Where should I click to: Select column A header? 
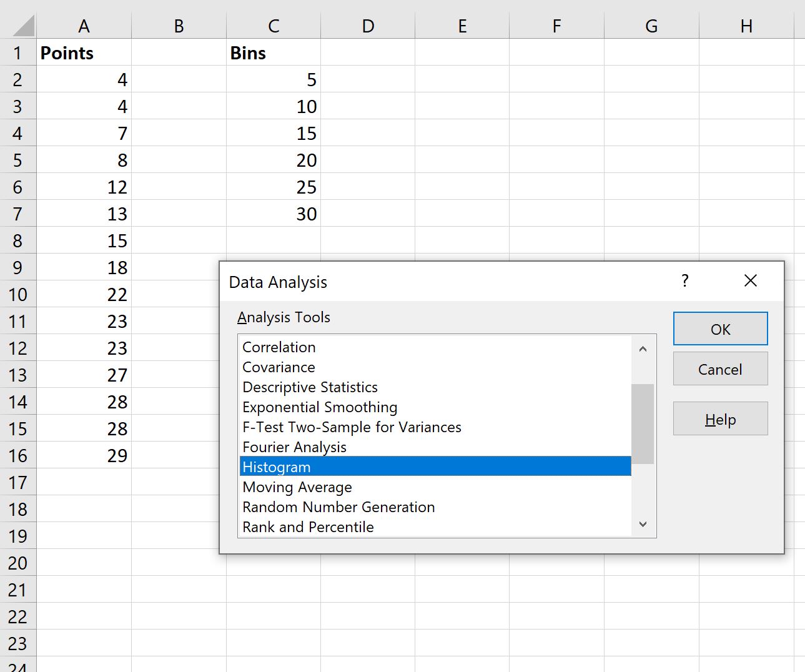pyautogui.click(x=84, y=26)
